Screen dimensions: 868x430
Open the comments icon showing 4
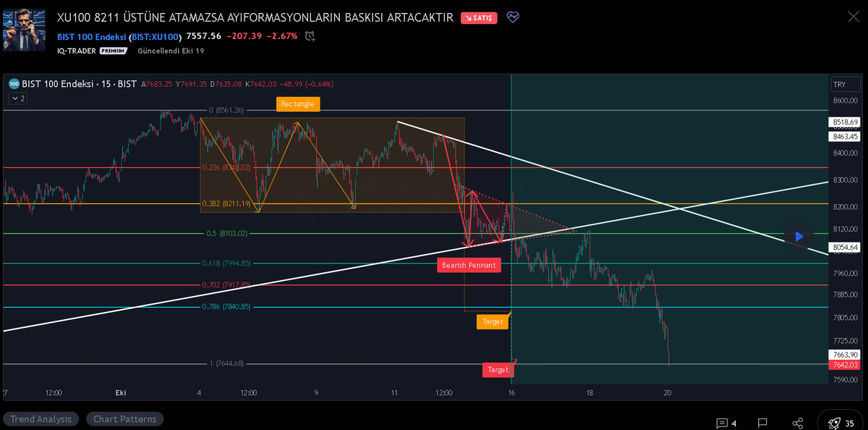726,423
